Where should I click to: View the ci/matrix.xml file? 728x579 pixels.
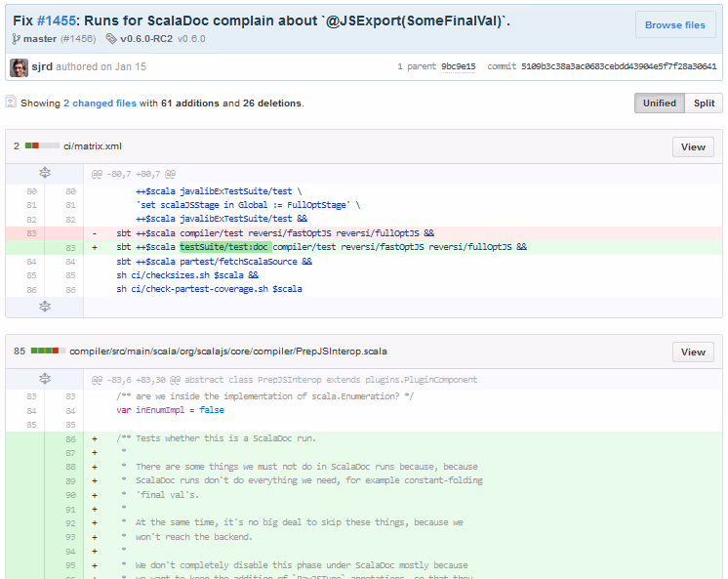693,147
